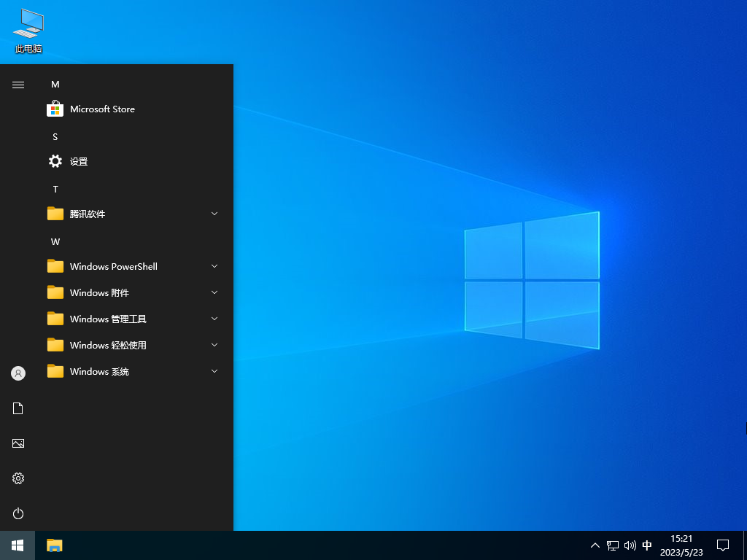Expand the 腾讯软件 folder
Viewport: 747px width, 560px height.
214,214
